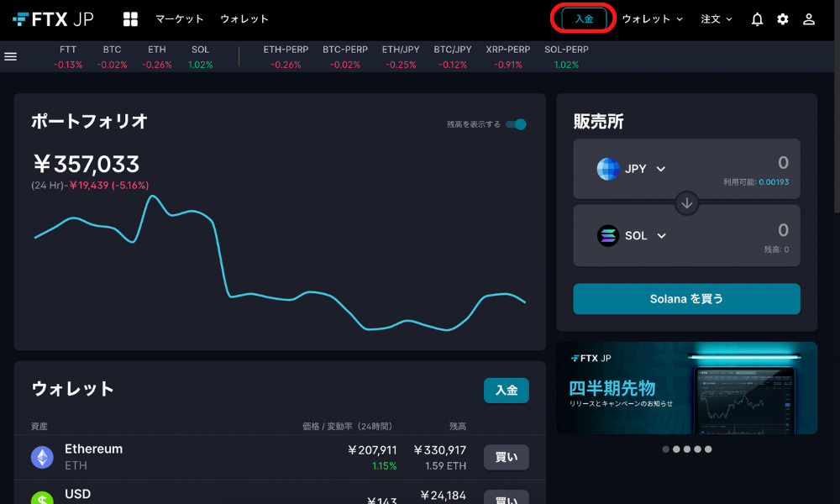Viewport: 840px width, 504px height.
Task: Click the 残高 column header
Action: pyautogui.click(x=458, y=427)
